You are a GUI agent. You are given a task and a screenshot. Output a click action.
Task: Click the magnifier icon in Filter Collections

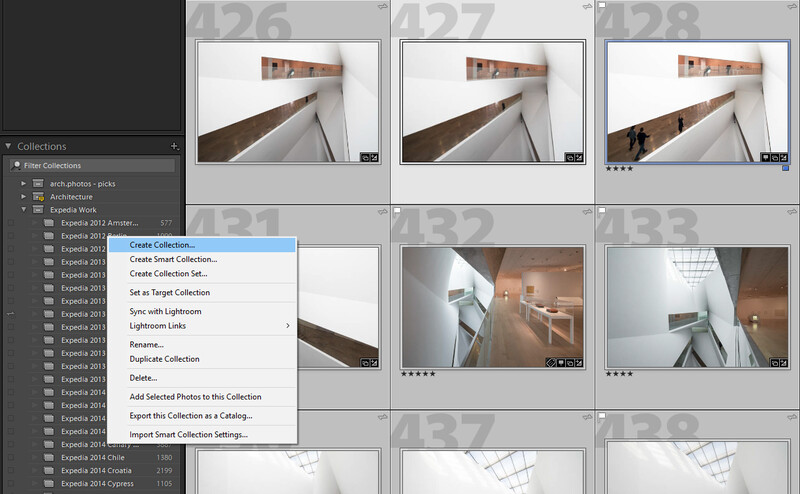(16, 165)
